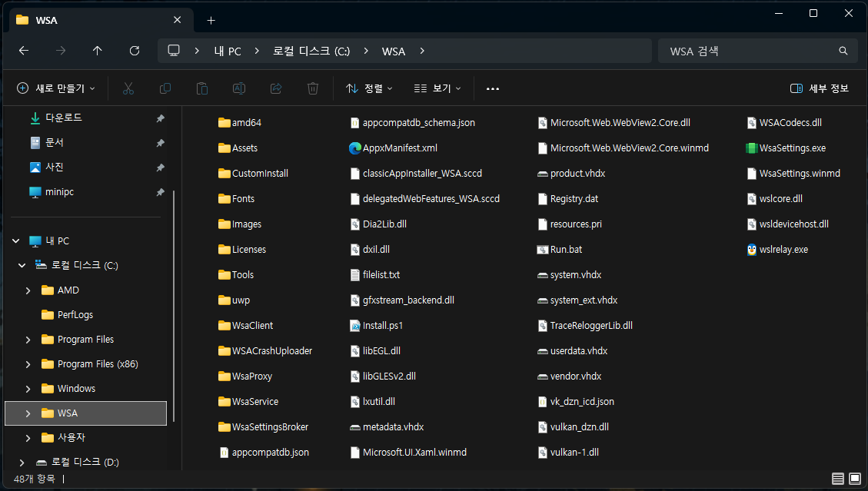Go up one folder with Up arrow

point(97,51)
